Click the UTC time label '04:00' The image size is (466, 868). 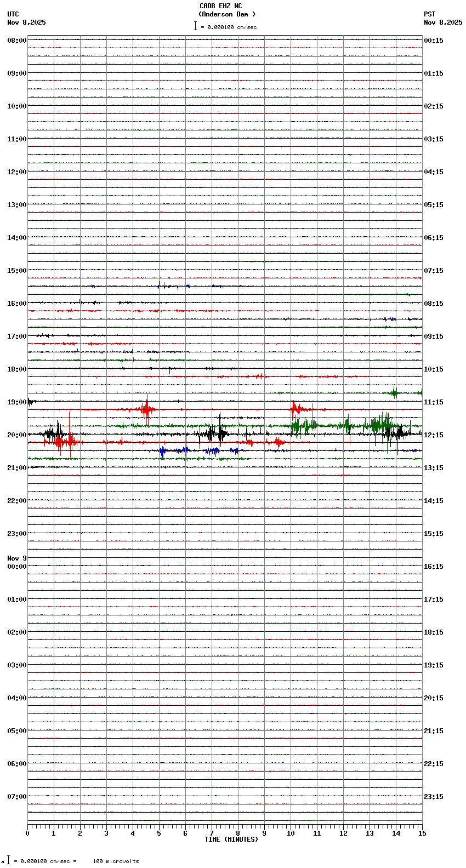16,698
